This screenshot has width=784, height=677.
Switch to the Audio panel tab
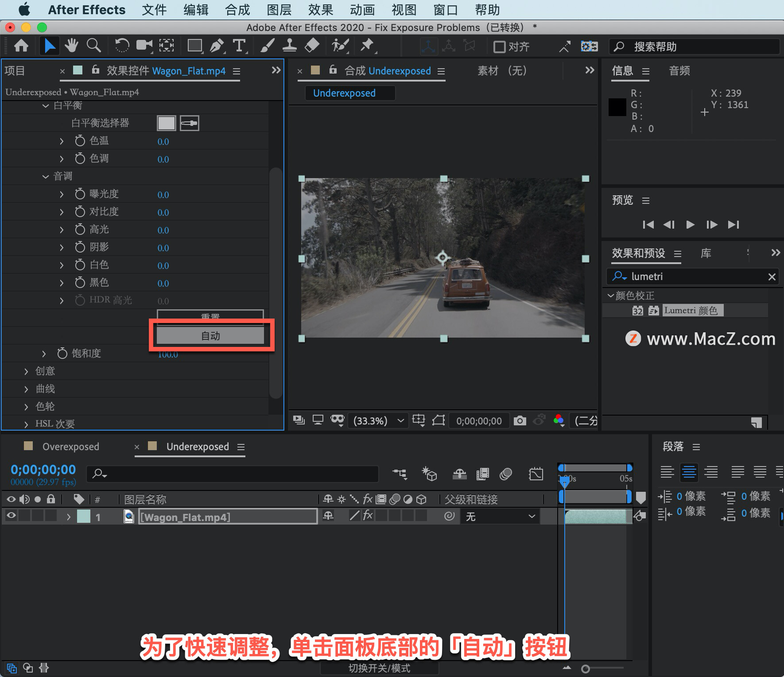679,70
